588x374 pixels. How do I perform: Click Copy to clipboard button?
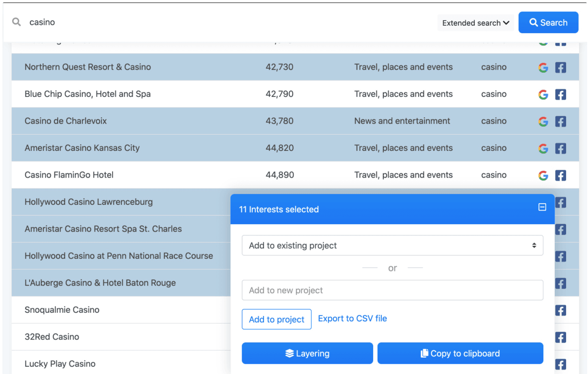pos(460,353)
